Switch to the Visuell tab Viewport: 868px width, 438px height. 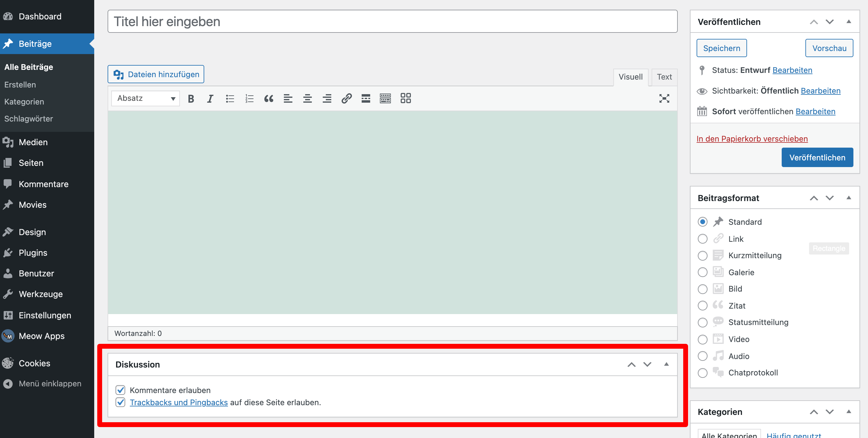tap(630, 77)
